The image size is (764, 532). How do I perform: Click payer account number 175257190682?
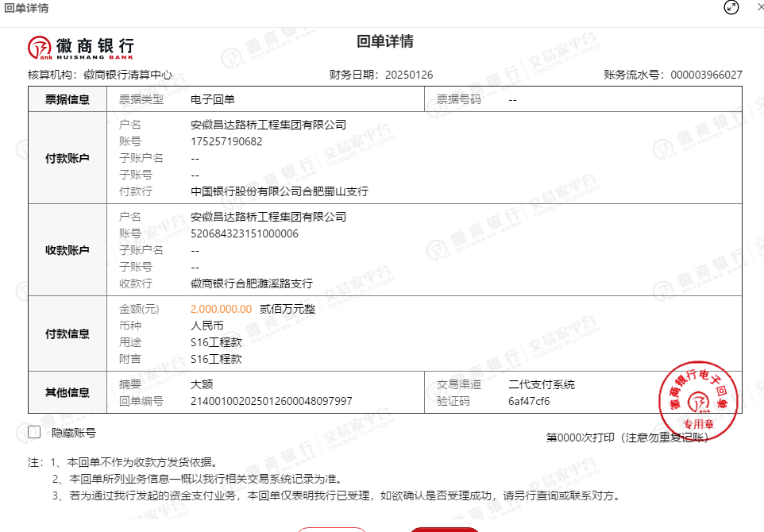(x=226, y=141)
